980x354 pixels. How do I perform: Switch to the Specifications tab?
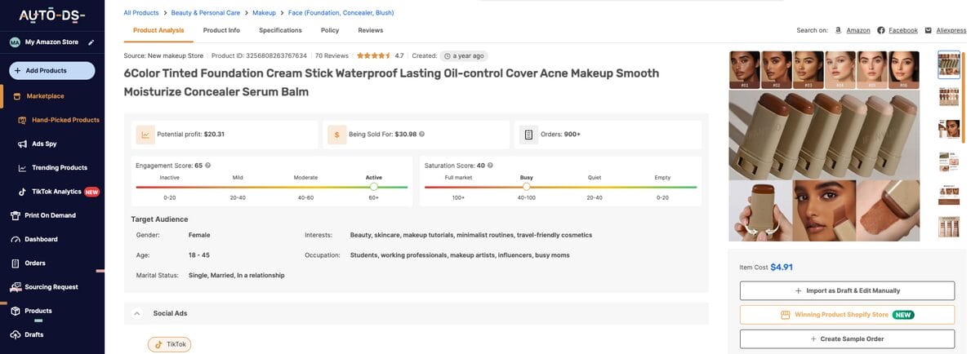click(x=280, y=30)
